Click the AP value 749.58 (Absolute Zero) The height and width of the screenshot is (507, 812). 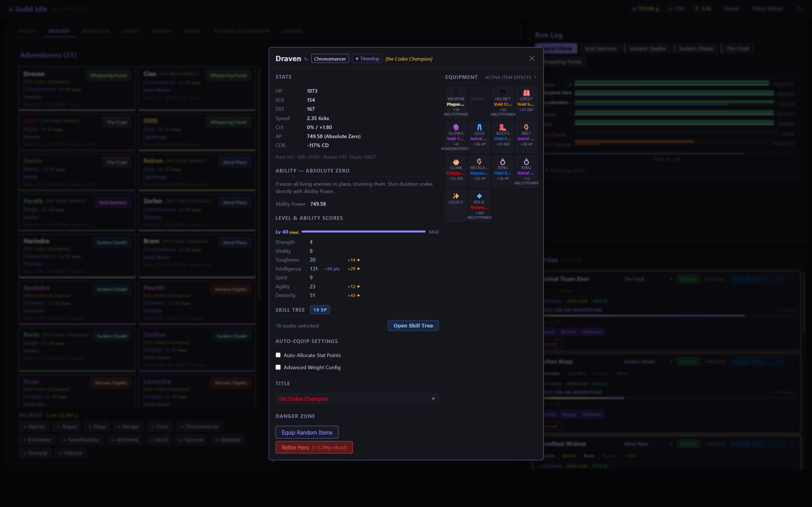tap(334, 136)
